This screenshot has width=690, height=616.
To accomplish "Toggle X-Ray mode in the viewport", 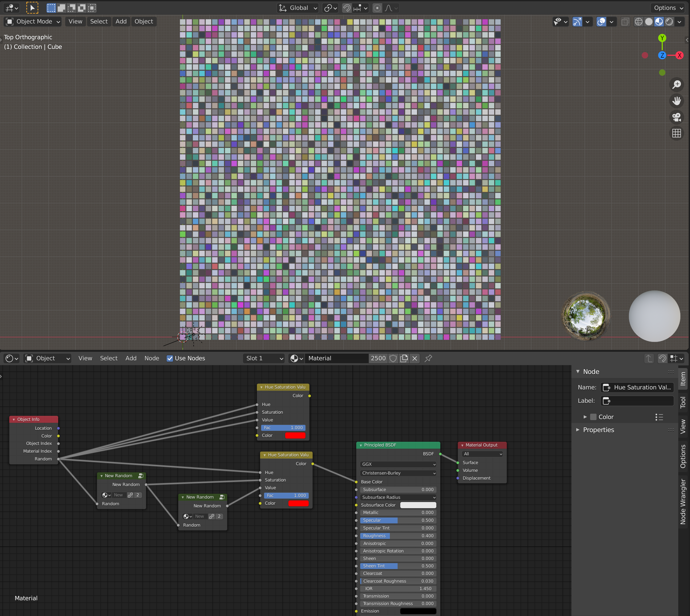I will coord(625,21).
